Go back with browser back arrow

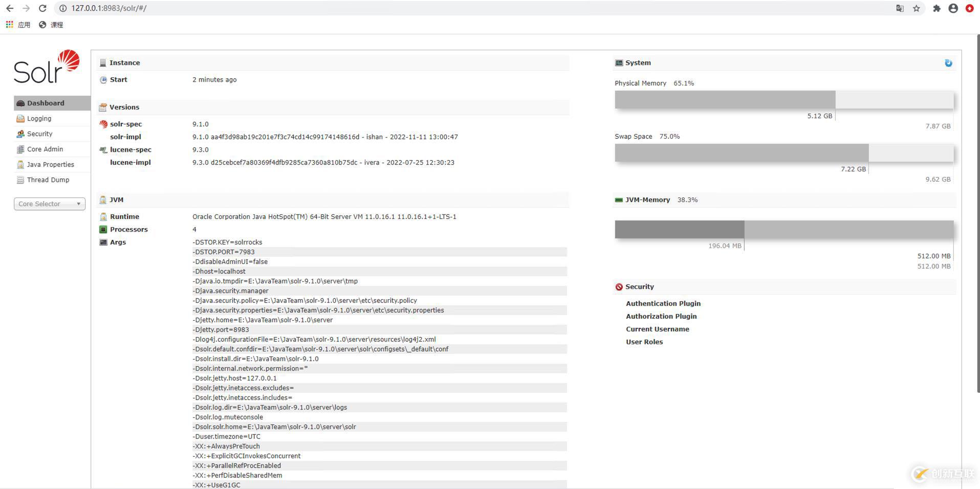[x=10, y=8]
